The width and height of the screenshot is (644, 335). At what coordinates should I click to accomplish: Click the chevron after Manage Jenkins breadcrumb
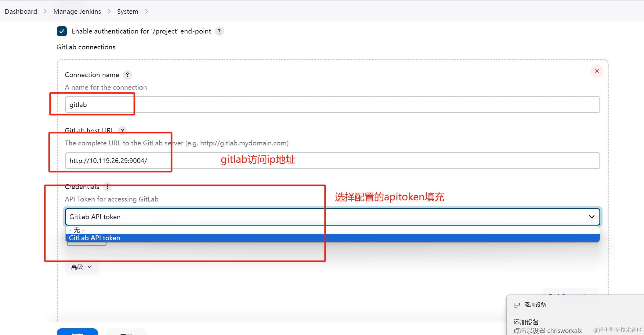click(x=109, y=11)
